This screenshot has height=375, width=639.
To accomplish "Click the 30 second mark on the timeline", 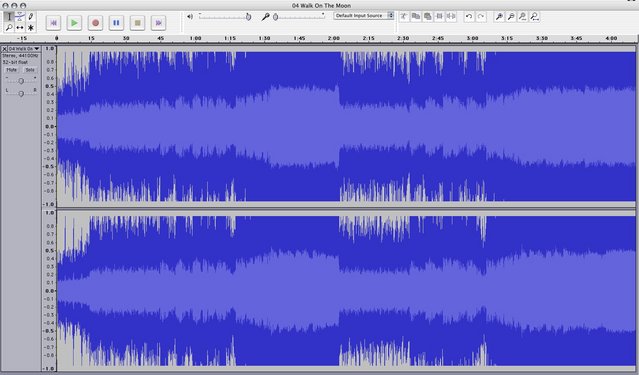I will click(126, 38).
